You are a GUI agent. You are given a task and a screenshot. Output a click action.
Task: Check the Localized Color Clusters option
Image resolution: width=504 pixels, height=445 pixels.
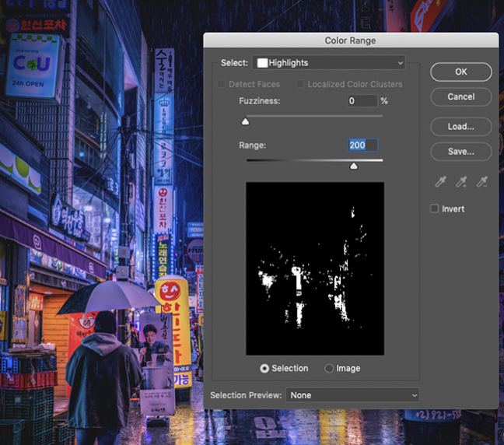[301, 84]
